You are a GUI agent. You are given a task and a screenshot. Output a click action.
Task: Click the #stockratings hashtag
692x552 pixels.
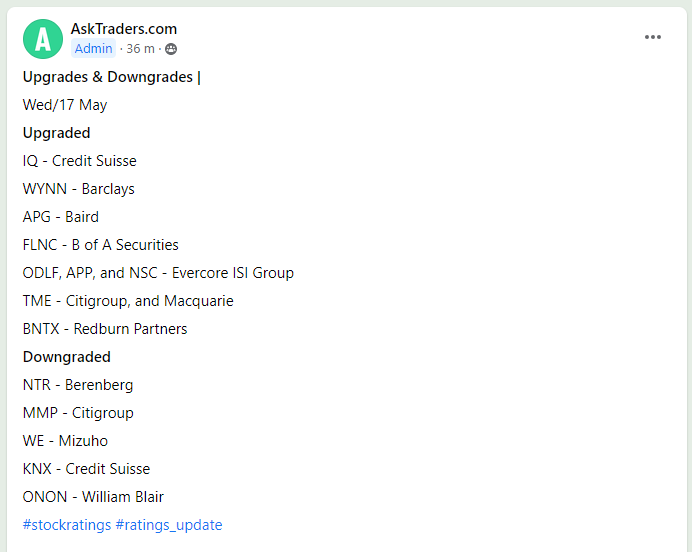click(67, 525)
